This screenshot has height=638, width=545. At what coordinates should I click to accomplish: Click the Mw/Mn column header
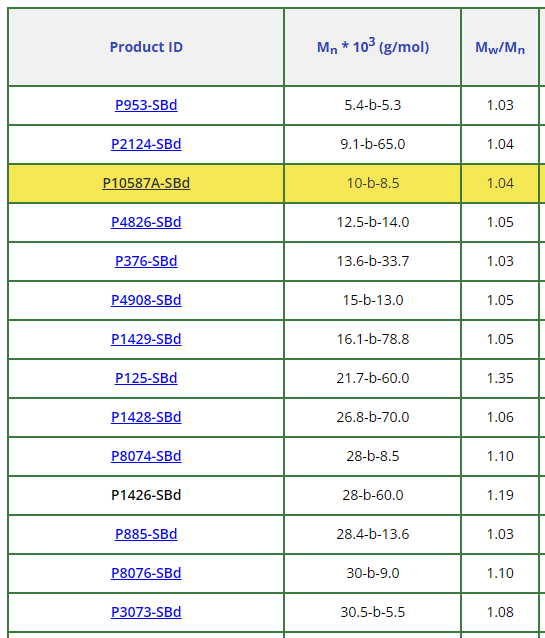pyautogui.click(x=500, y=47)
